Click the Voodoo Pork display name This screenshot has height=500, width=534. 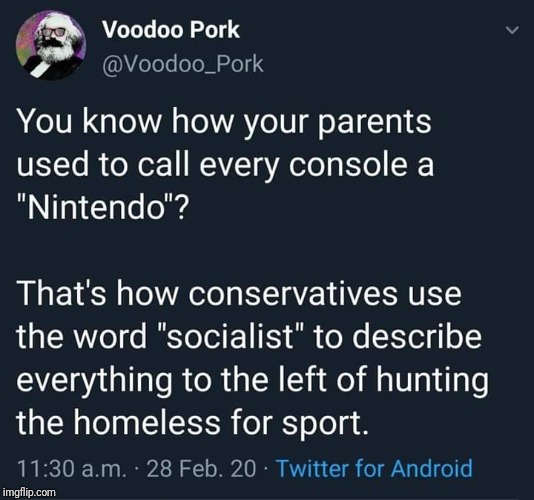(x=171, y=30)
